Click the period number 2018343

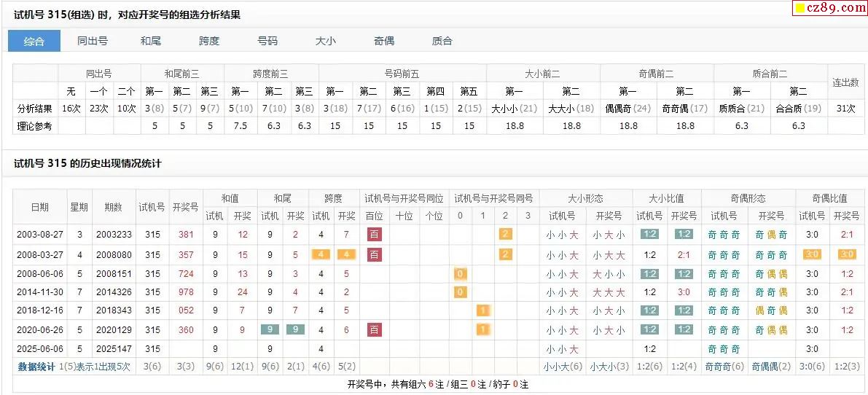(114, 311)
